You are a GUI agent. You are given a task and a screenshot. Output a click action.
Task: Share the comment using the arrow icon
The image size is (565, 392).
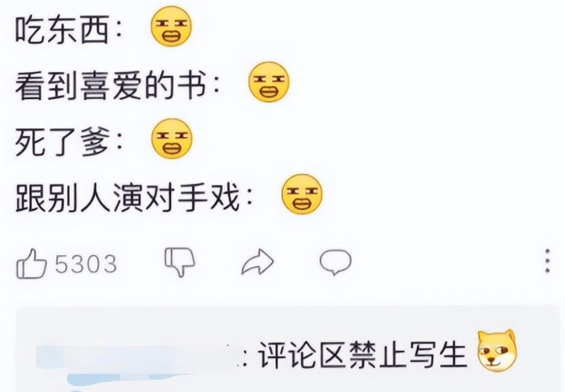(x=257, y=261)
